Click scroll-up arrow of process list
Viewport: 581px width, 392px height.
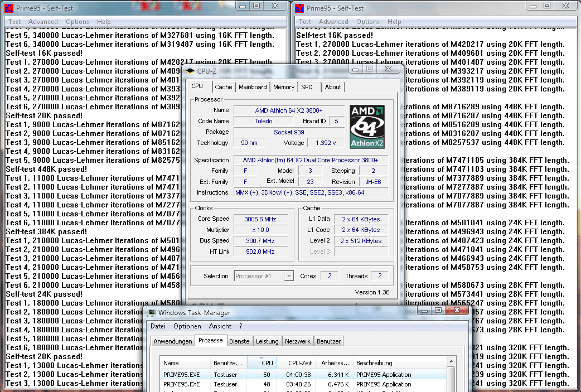pyautogui.click(x=451, y=362)
